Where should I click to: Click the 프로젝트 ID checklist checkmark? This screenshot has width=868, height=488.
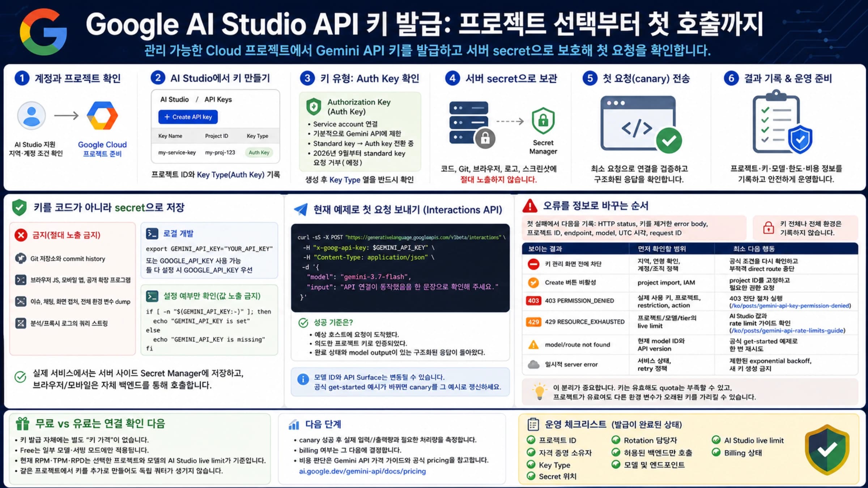[x=531, y=440]
